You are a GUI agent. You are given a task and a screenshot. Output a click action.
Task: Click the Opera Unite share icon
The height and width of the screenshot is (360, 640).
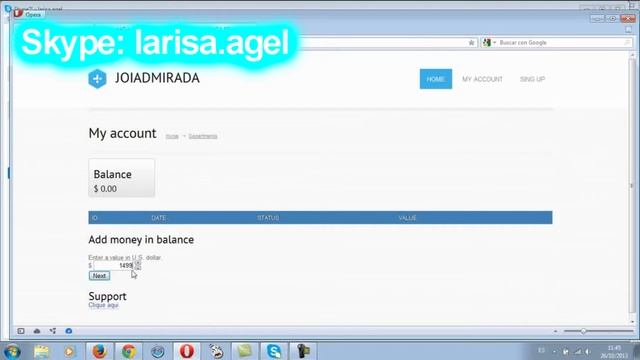(x=53, y=331)
